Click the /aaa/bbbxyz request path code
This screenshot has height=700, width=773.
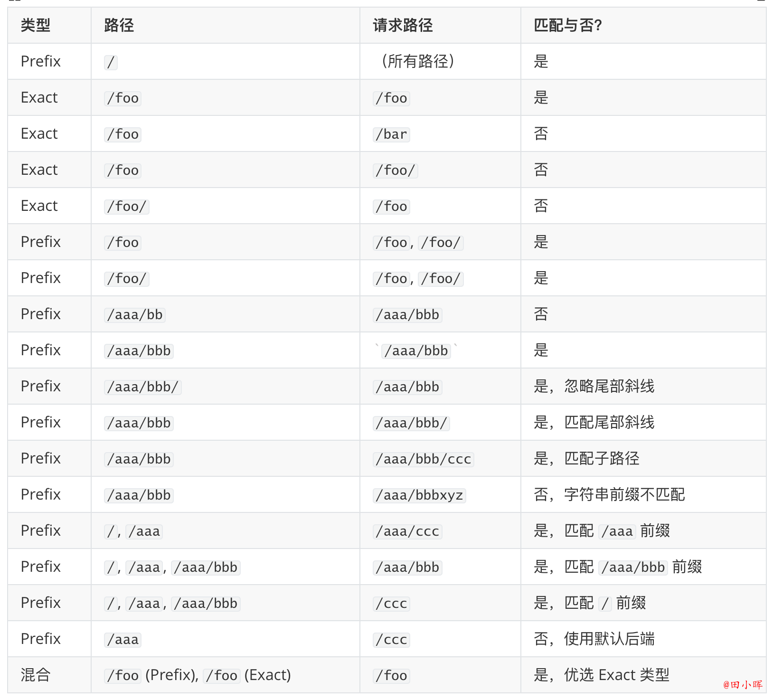[420, 495]
